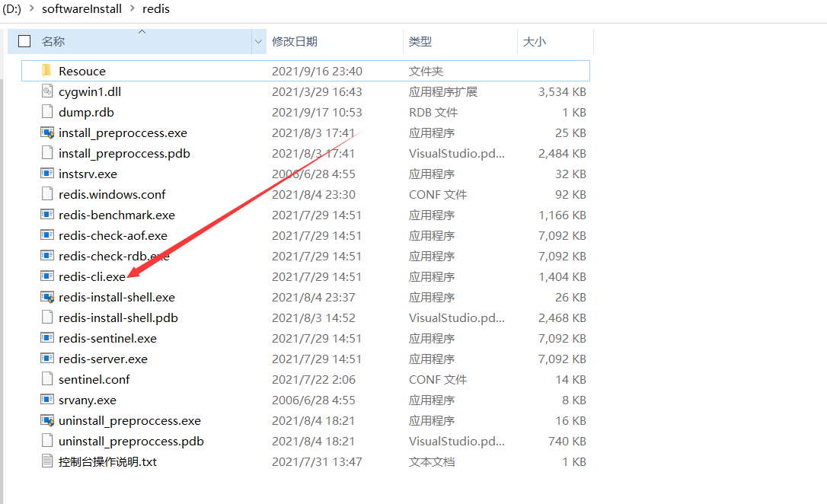Image resolution: width=827 pixels, height=504 pixels.
Task: Select the file name install_preproccess.pdb
Action: pyautogui.click(x=124, y=154)
